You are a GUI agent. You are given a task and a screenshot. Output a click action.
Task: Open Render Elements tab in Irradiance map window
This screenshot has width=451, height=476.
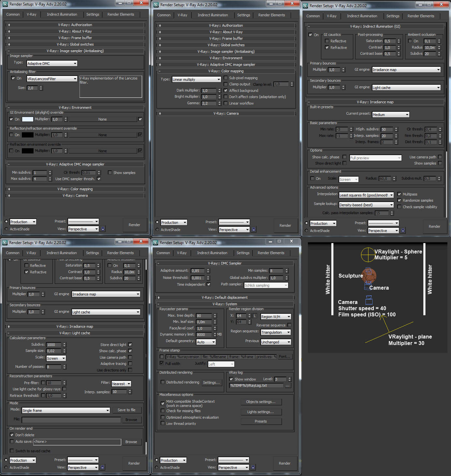coord(421,16)
